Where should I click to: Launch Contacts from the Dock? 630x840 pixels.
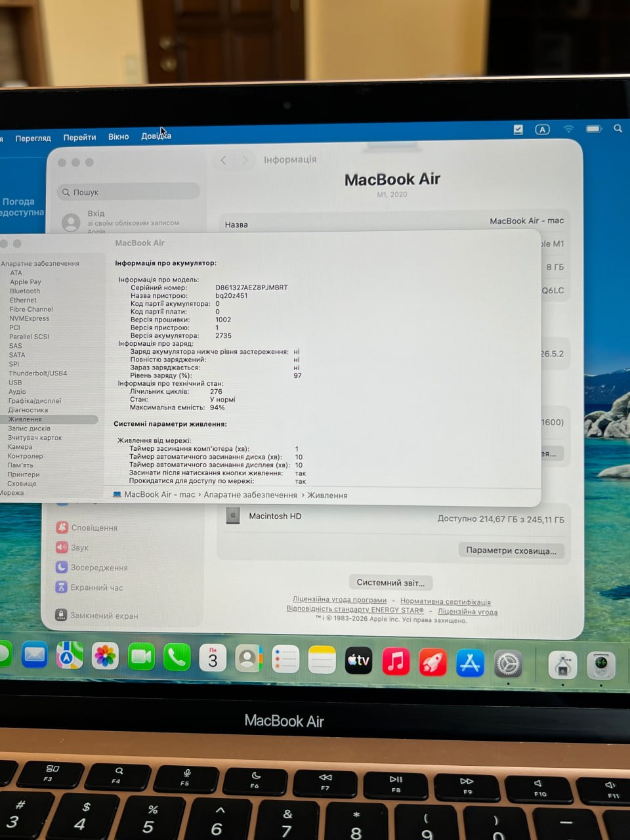pyautogui.click(x=249, y=658)
